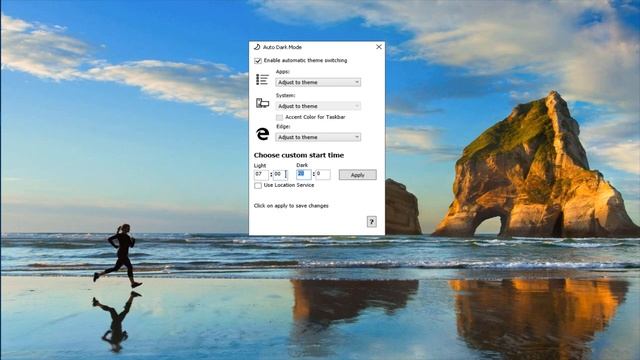640x360 pixels.
Task: Click the Edge browser logo icon
Action: [262, 133]
